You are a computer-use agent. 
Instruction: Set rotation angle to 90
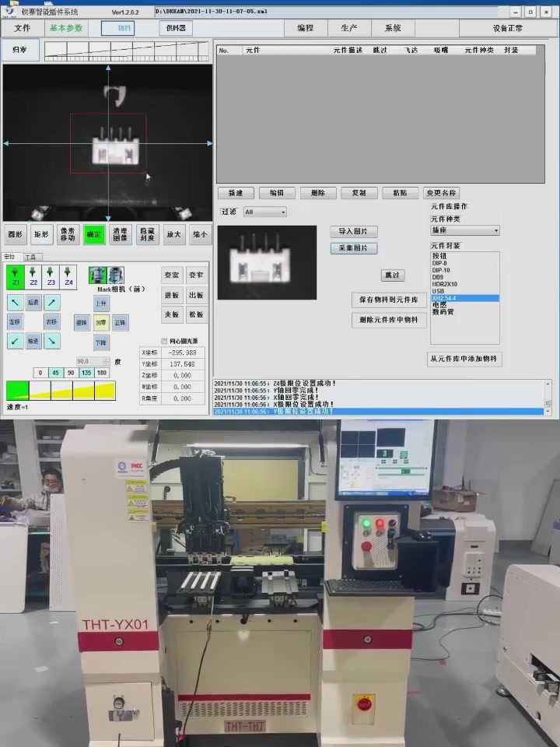(71, 373)
